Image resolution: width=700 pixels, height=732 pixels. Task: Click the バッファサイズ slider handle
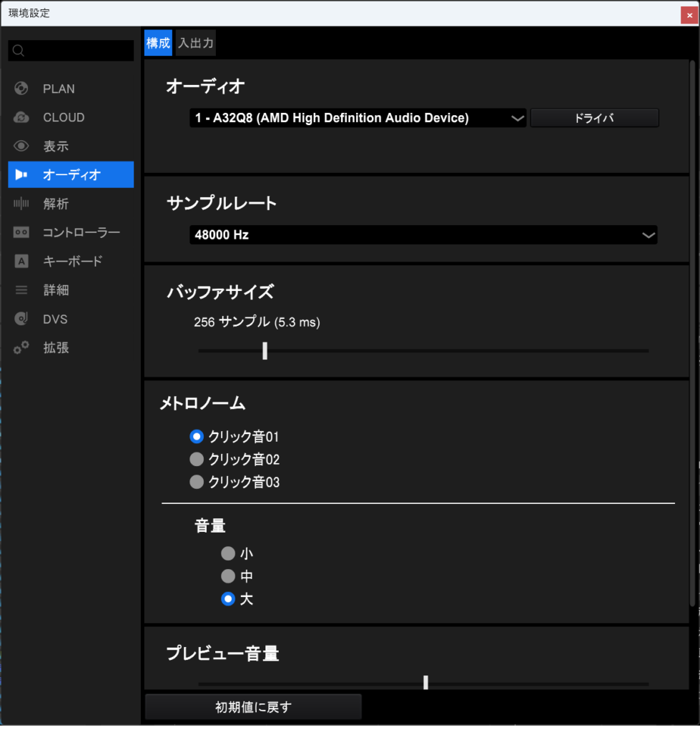(x=265, y=350)
